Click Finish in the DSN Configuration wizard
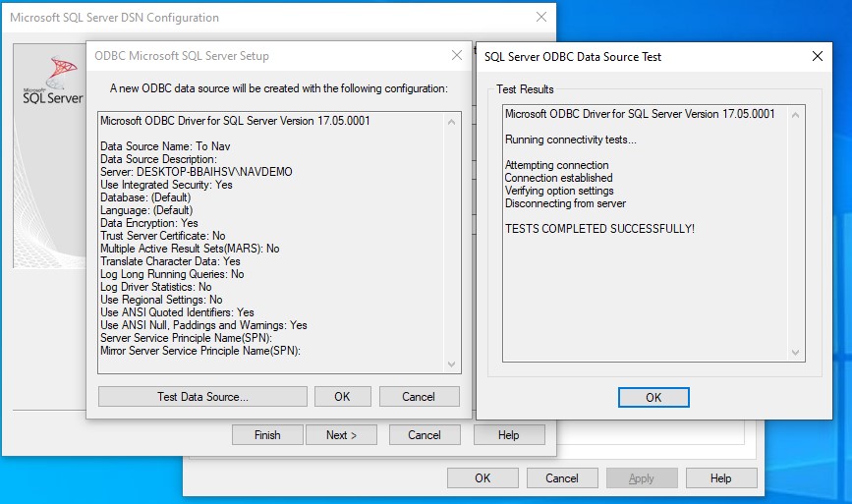This screenshot has width=852, height=504. tap(267, 435)
